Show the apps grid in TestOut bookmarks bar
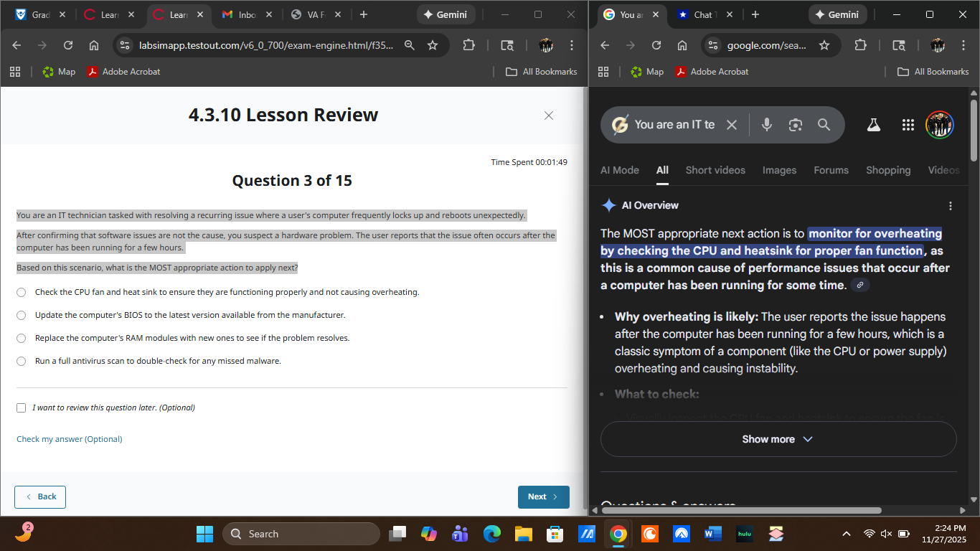Image resolution: width=980 pixels, height=551 pixels. (x=15, y=72)
